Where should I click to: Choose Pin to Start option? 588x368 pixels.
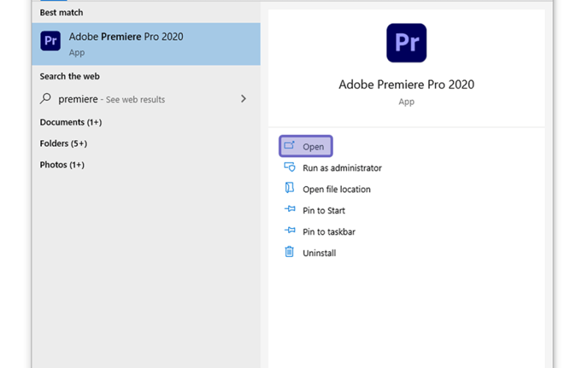pos(323,210)
